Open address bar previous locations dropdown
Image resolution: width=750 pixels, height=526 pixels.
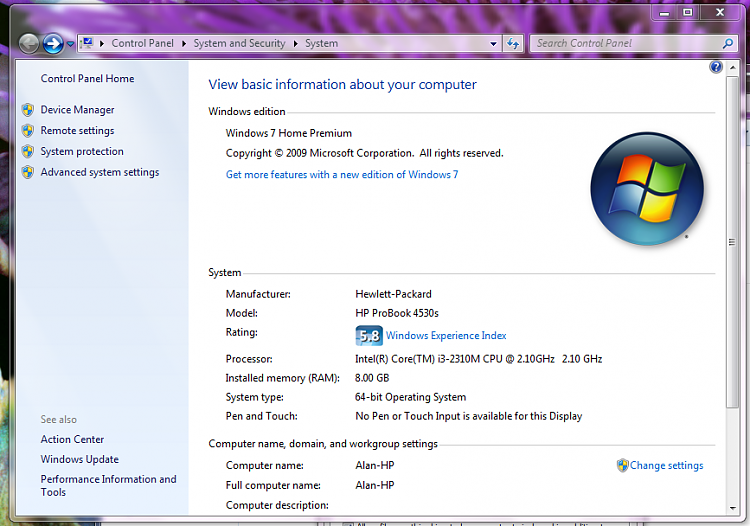click(x=493, y=44)
